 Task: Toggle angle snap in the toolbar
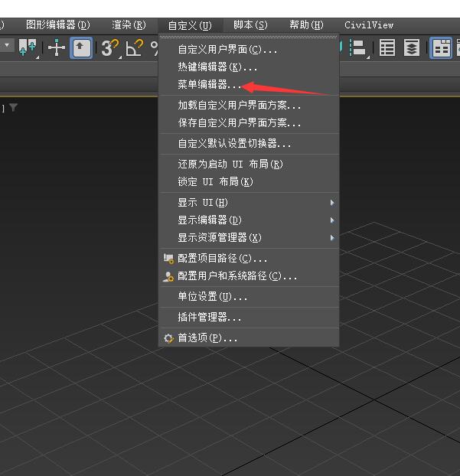point(135,48)
